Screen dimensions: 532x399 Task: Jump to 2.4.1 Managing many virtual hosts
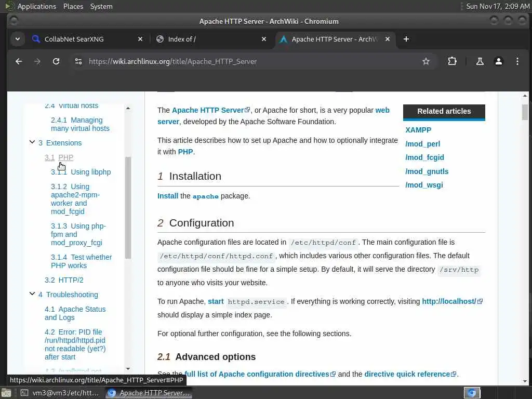click(x=80, y=124)
